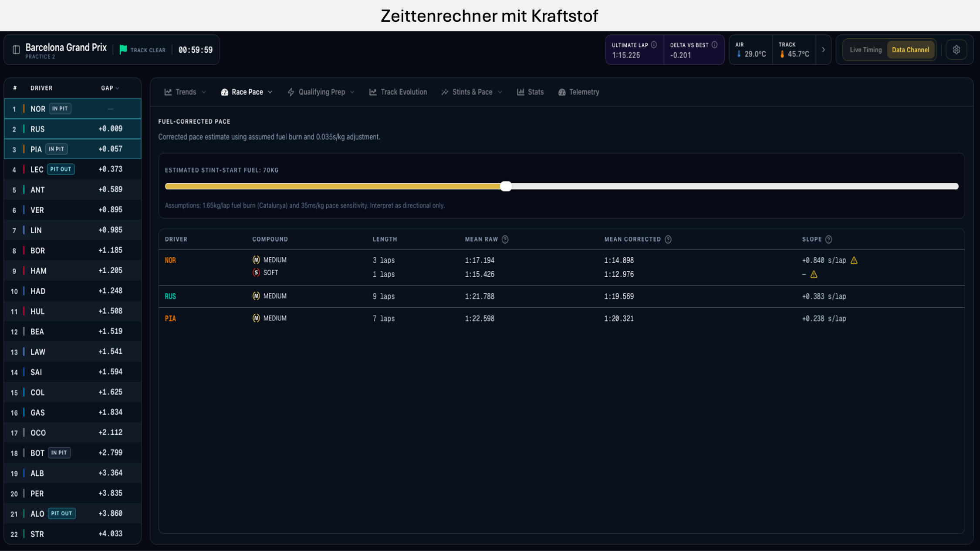Switch to Live Timing mode

pyautogui.click(x=865, y=50)
